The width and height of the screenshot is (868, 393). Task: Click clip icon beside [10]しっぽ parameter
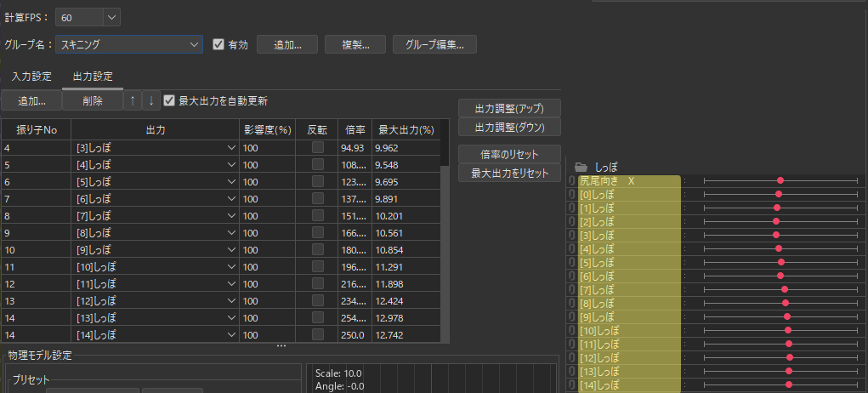pyautogui.click(x=572, y=330)
